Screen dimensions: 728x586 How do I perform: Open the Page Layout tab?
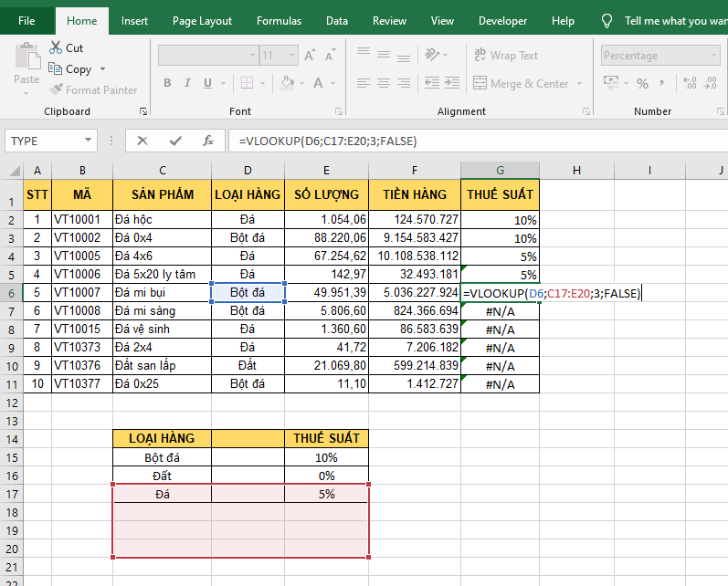click(x=202, y=21)
